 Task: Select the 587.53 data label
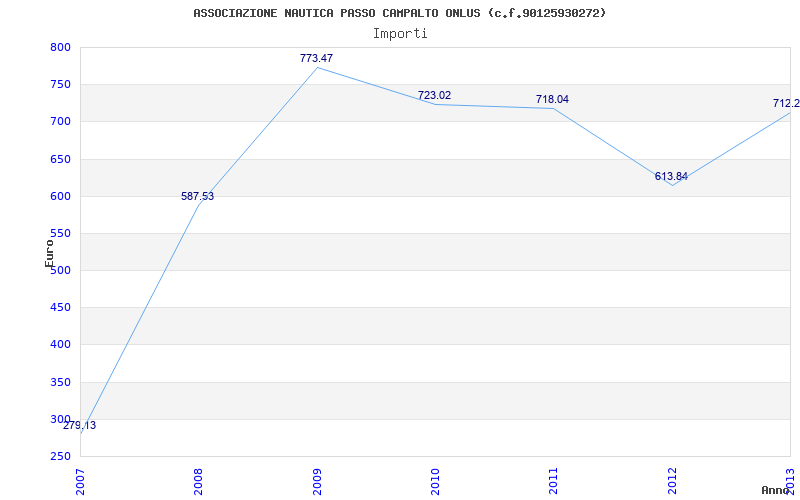(x=197, y=196)
